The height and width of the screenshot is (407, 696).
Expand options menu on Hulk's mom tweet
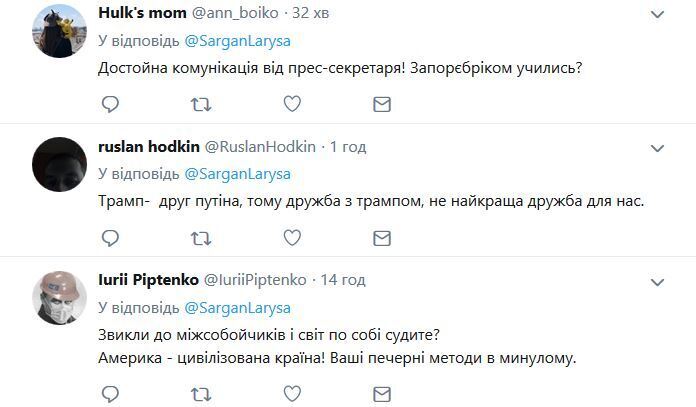point(657,15)
